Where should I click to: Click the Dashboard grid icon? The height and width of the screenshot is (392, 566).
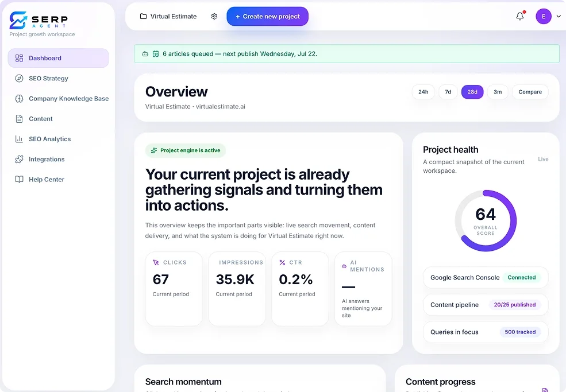point(19,58)
